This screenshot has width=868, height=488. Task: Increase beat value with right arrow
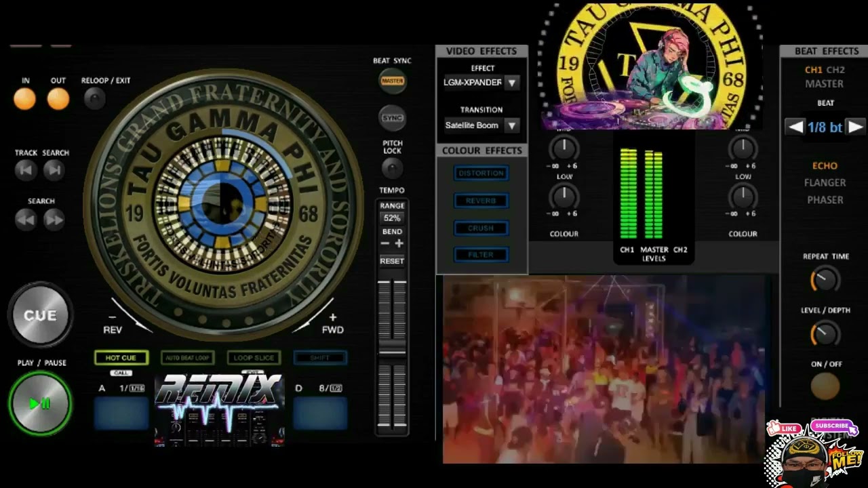[x=855, y=127]
